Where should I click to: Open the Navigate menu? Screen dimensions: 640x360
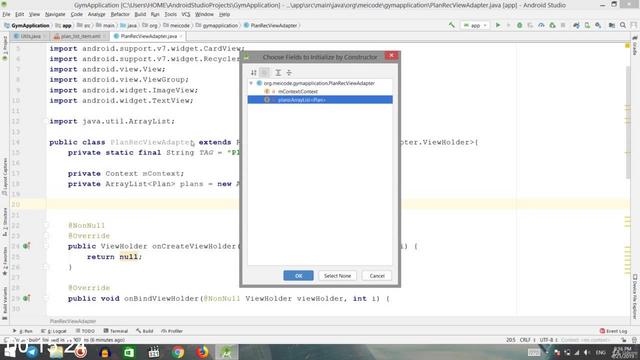pos(55,14)
